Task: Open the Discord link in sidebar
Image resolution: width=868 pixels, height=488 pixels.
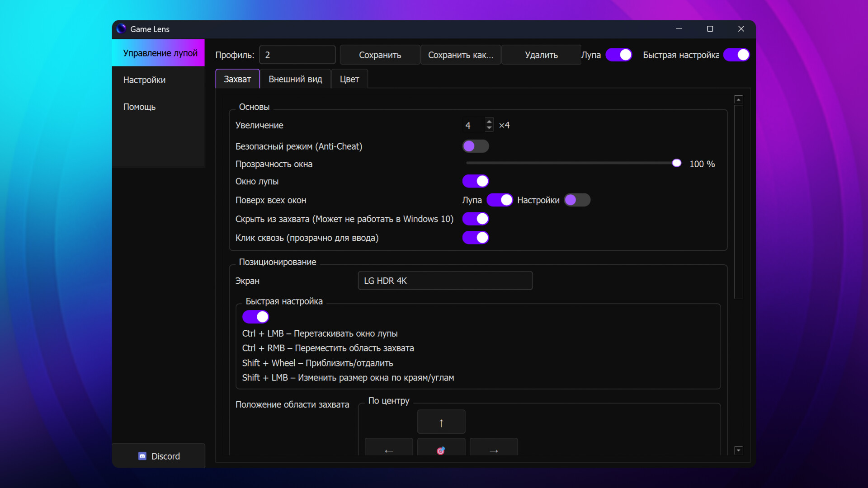Action: (x=159, y=456)
